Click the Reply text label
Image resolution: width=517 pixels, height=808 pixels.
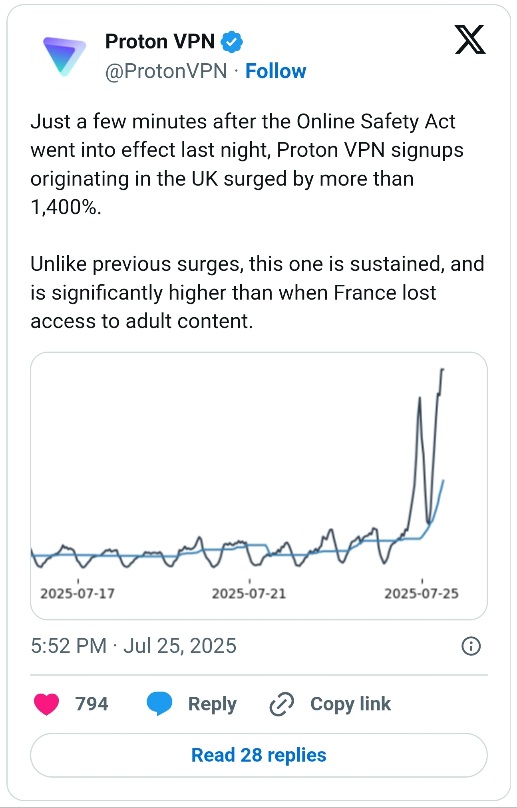212,704
